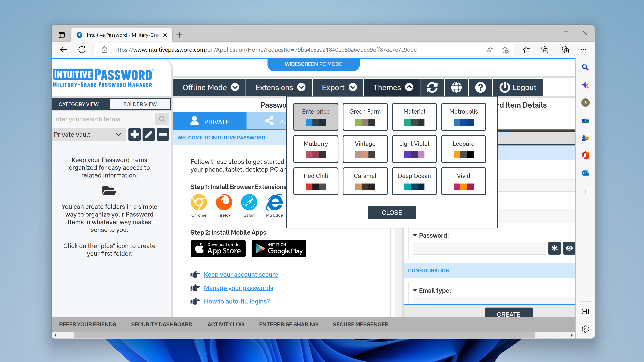Click the Enter your search terms field
644x362 pixels.
pos(103,119)
